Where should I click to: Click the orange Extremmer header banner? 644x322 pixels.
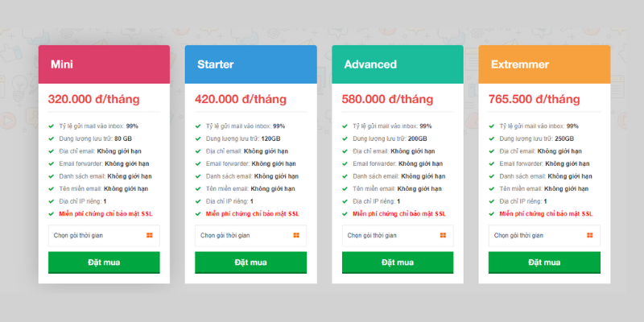[x=544, y=64]
